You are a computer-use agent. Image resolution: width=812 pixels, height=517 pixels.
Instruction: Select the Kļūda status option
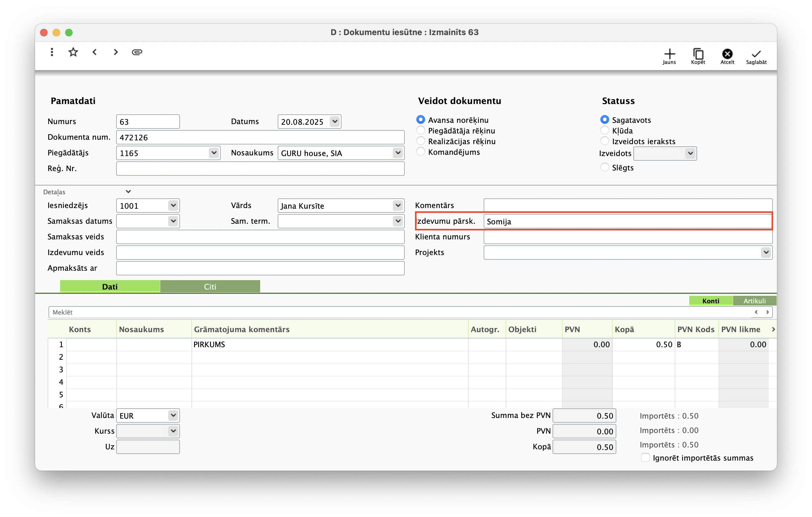click(x=604, y=130)
